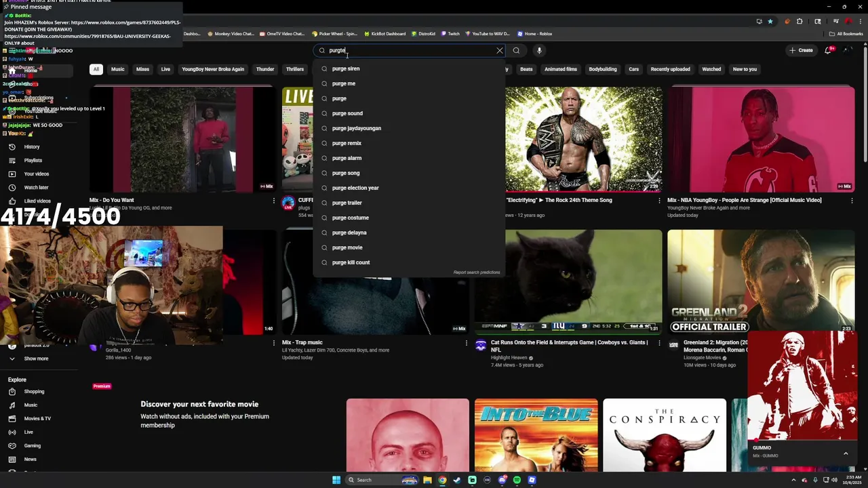Select the Watched filter chip
The image size is (868, 488).
pos(711,69)
